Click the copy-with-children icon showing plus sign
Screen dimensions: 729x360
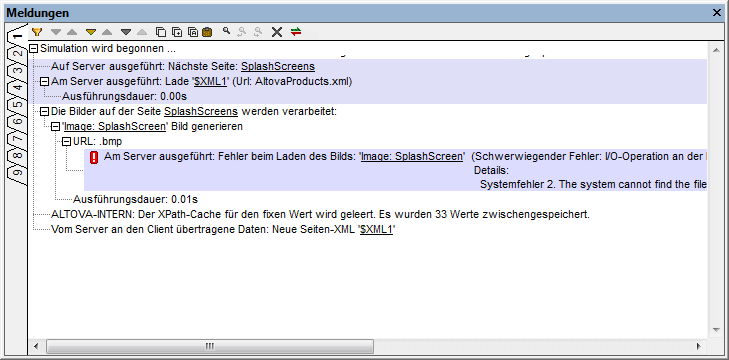click(x=177, y=32)
